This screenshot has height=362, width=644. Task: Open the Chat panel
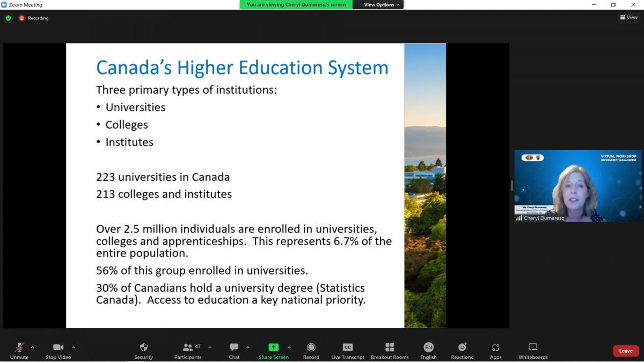234,350
